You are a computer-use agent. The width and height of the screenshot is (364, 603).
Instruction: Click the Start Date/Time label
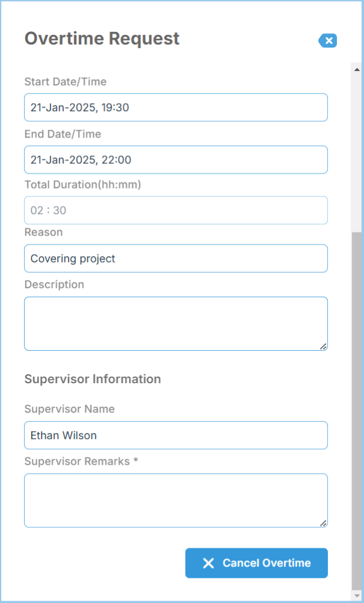click(65, 82)
